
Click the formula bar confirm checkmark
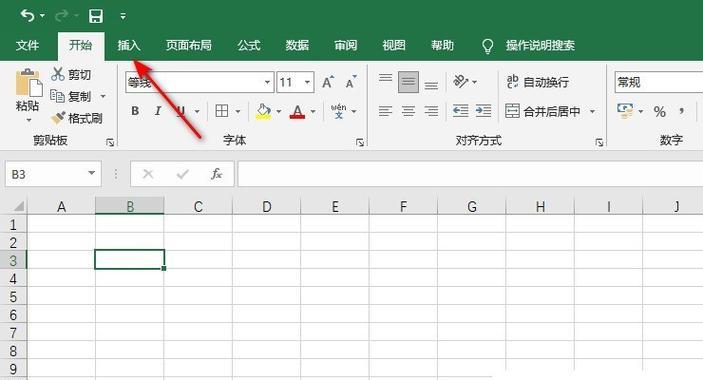point(182,174)
